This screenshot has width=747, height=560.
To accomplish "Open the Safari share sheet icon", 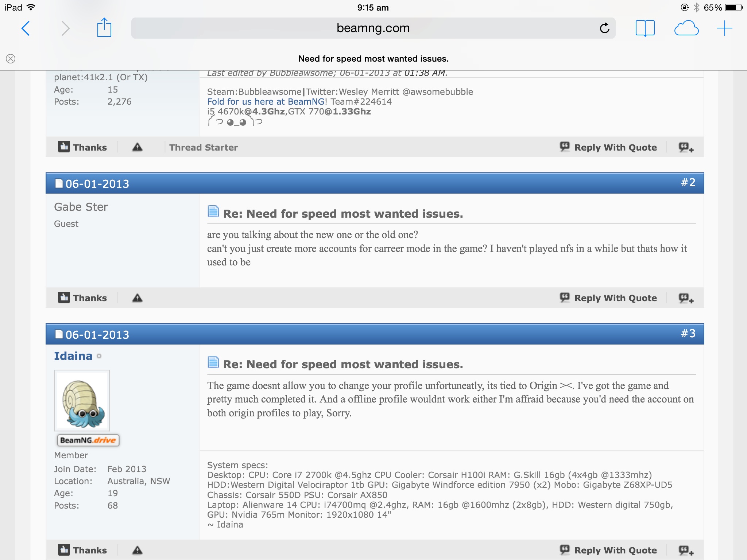I will 104,27.
